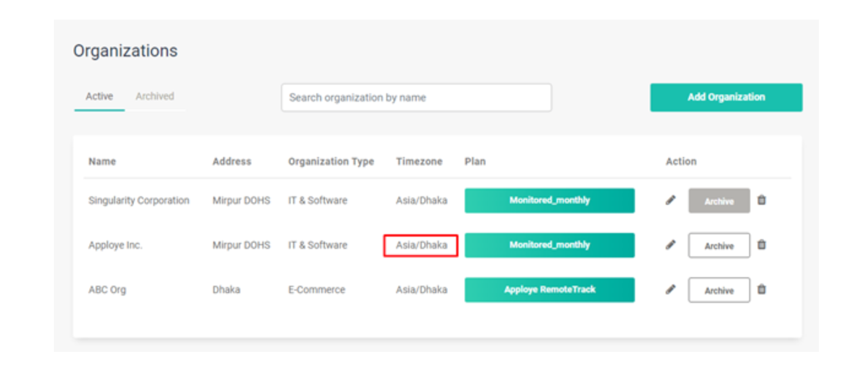The width and height of the screenshot is (868, 390).
Task: Click the Organization Type column header
Action: tap(331, 162)
